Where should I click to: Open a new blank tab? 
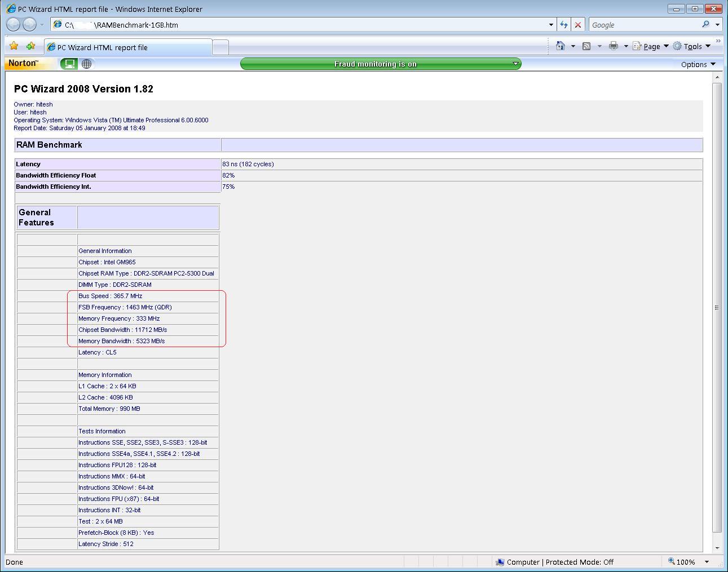pos(220,47)
